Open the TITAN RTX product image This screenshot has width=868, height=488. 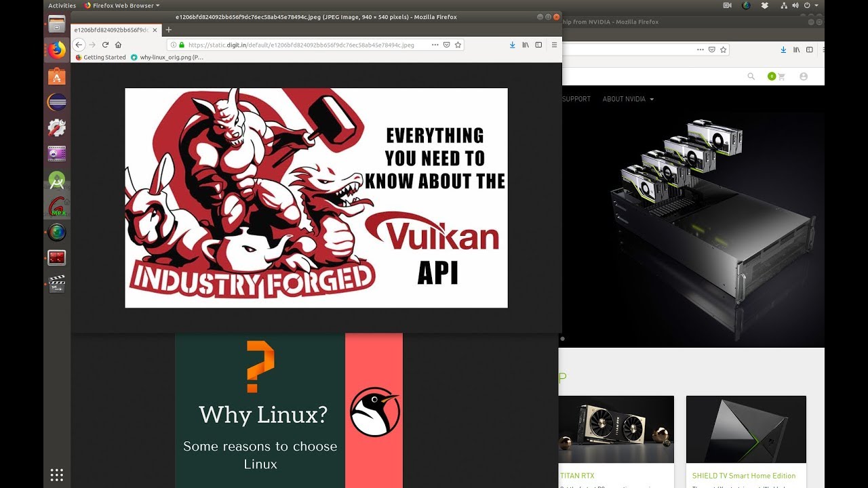point(616,430)
